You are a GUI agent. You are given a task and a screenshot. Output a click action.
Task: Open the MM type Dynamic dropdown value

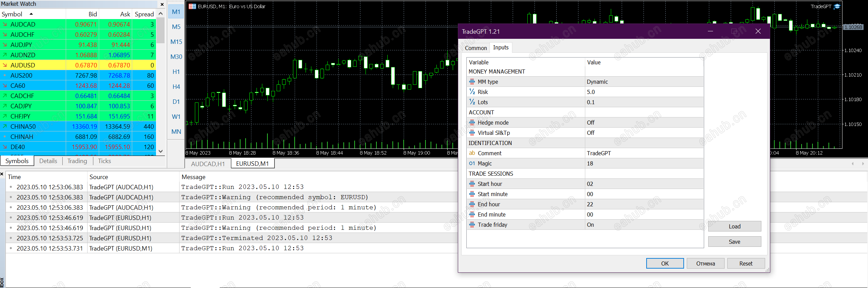tap(597, 82)
